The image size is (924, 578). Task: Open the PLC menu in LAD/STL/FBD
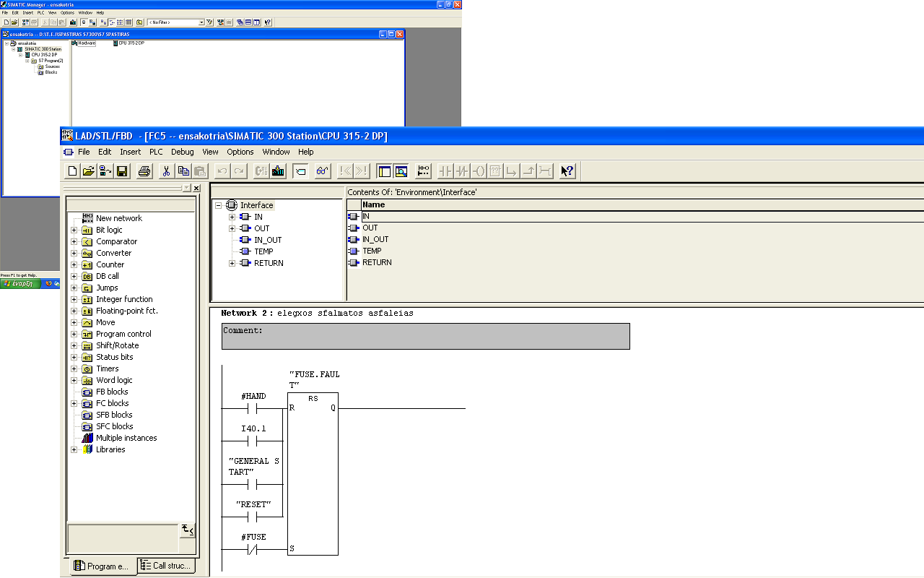tap(156, 152)
